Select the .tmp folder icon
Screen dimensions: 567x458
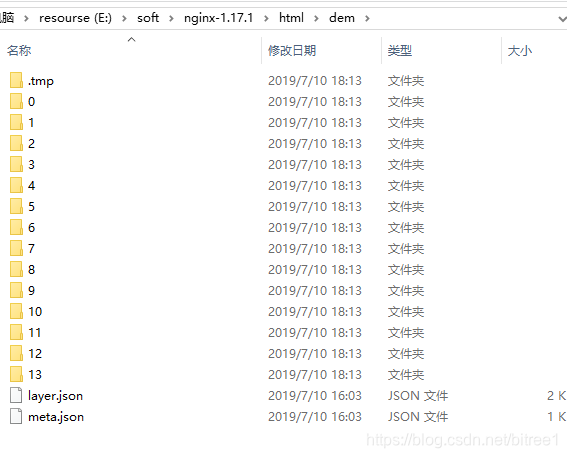point(16,80)
